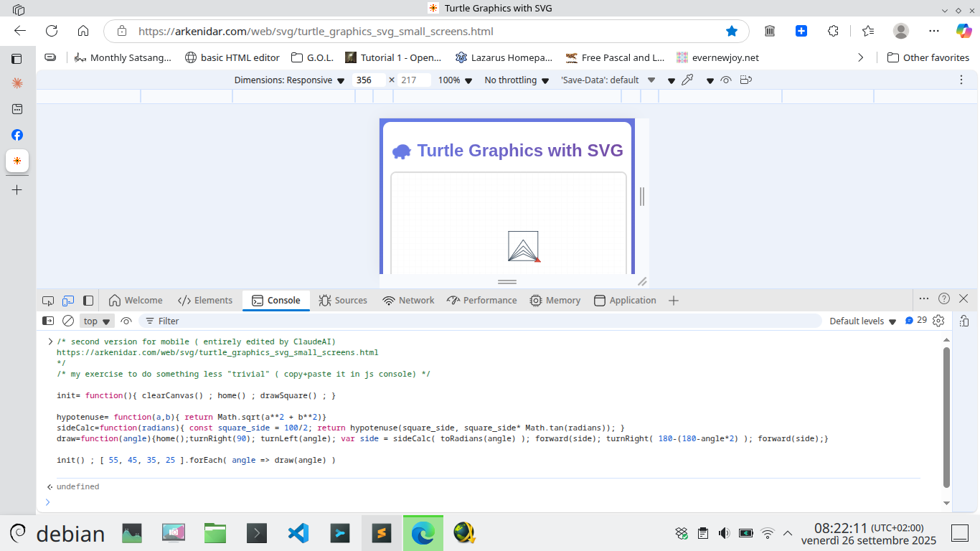
Task: Select the top JavaScript context dropdown
Action: coord(97,321)
